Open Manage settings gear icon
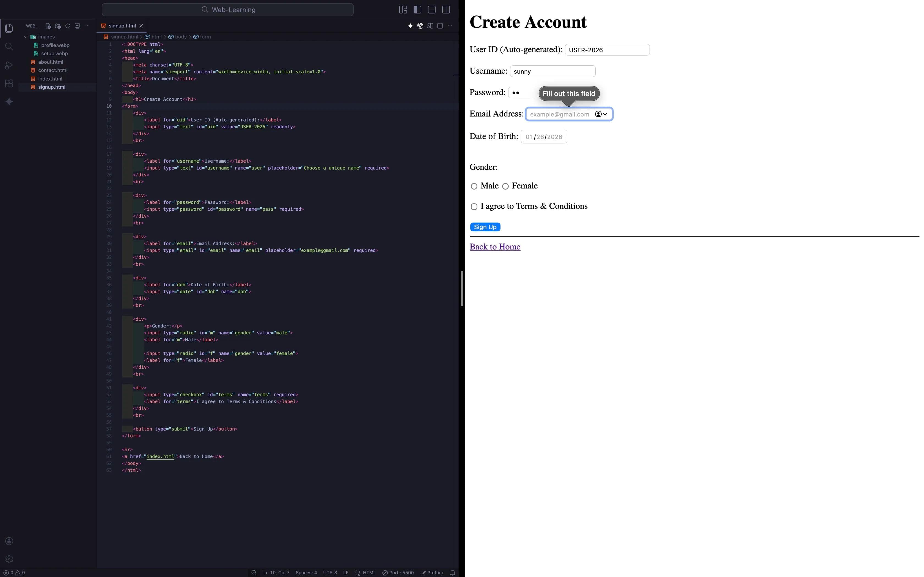The height and width of the screenshot is (577, 924). pos(9,559)
